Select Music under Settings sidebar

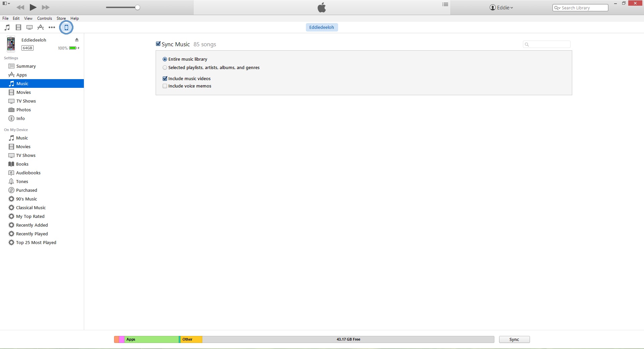42,84
